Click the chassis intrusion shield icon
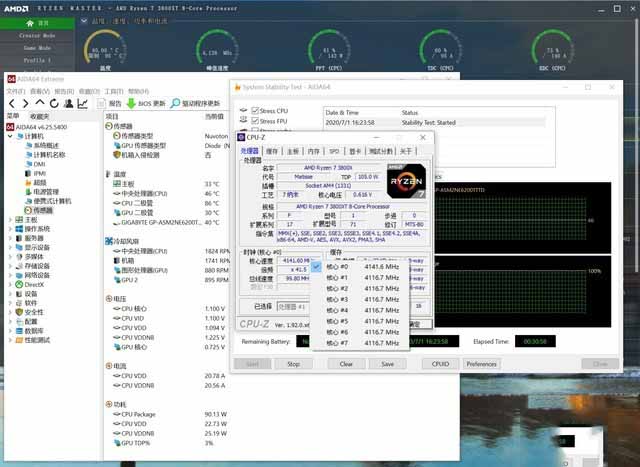 117,155
